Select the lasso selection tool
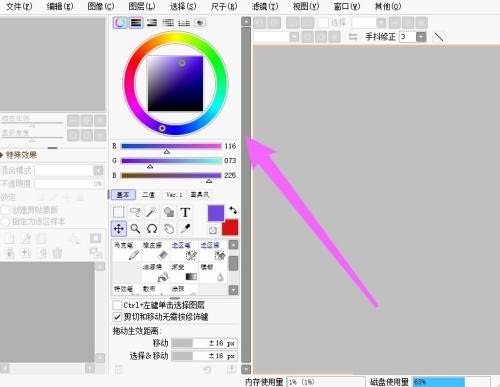 point(135,212)
